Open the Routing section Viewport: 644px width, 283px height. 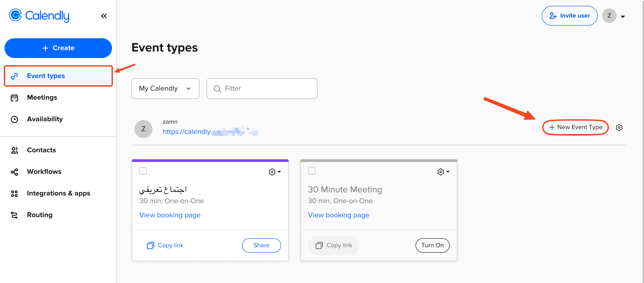coord(40,215)
